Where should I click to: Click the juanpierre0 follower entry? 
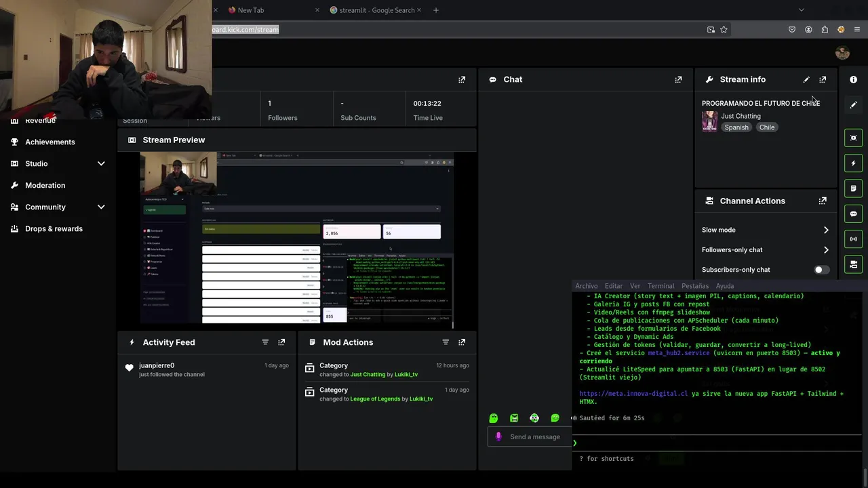click(x=208, y=369)
